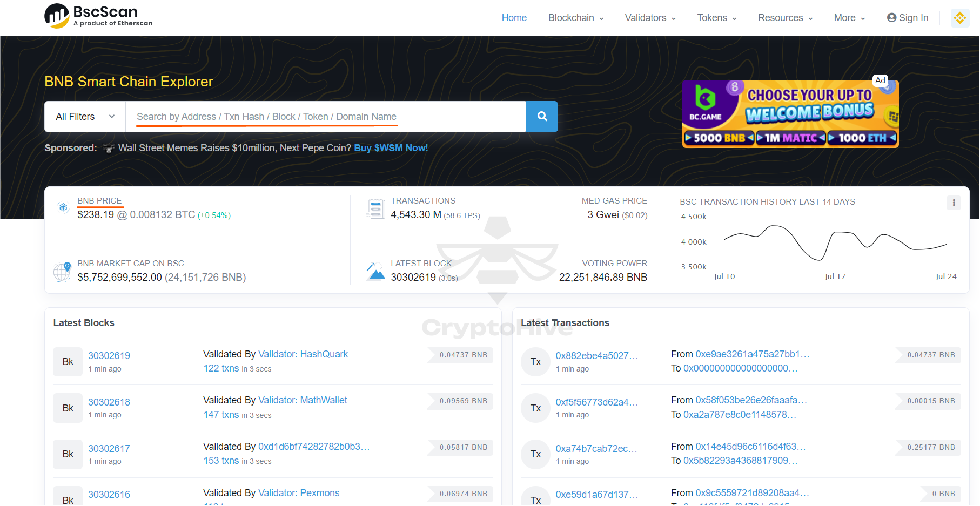Click the BC.GAME welcome bonus ad banner
This screenshot has height=506, width=980.
pos(790,113)
